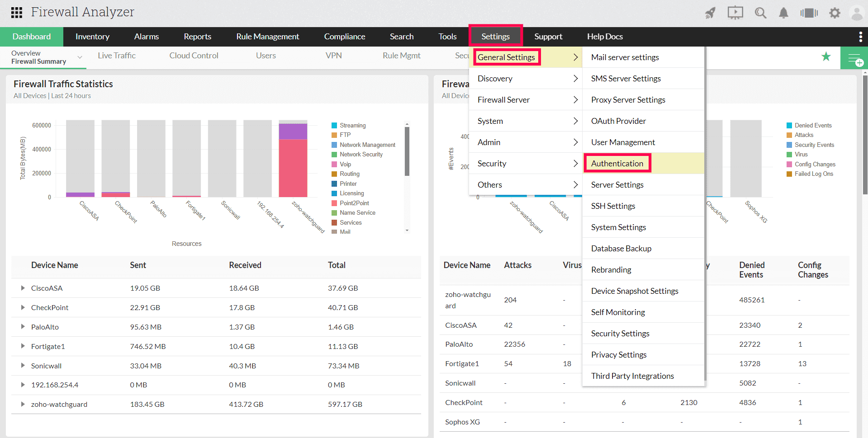Open the settings gear icon

[835, 13]
